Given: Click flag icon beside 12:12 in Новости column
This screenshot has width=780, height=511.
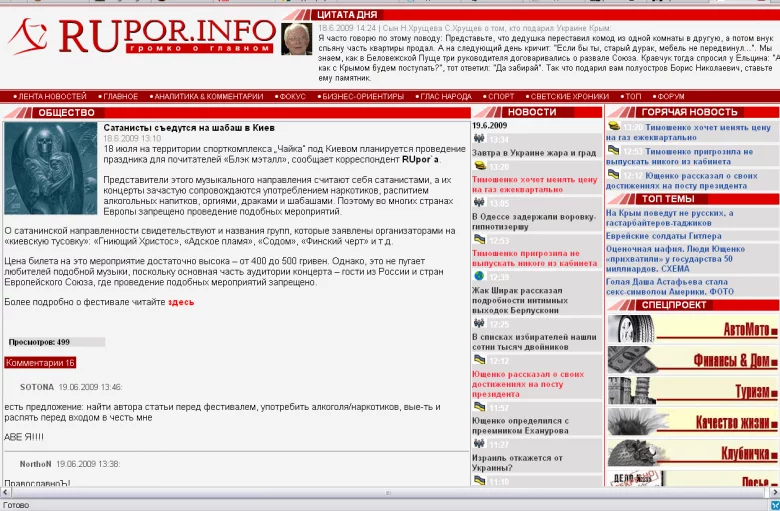Looking at the screenshot, I should pyautogui.click(x=480, y=360).
